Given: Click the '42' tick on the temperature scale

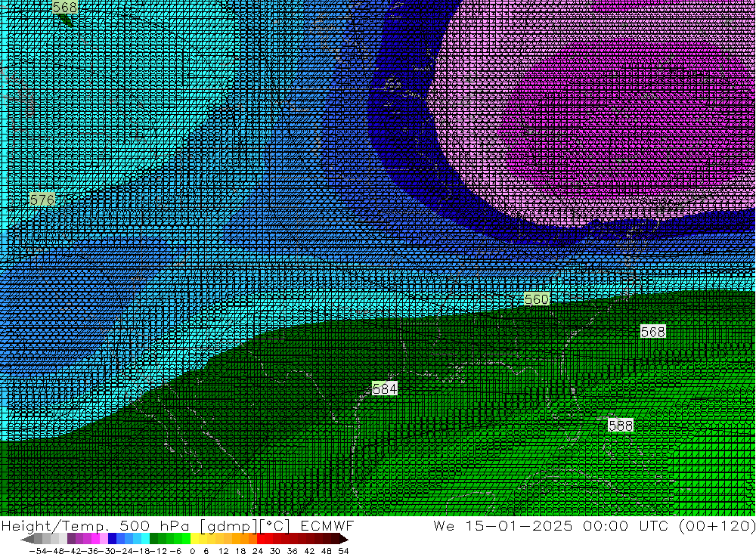Looking at the screenshot, I should click(x=309, y=551).
